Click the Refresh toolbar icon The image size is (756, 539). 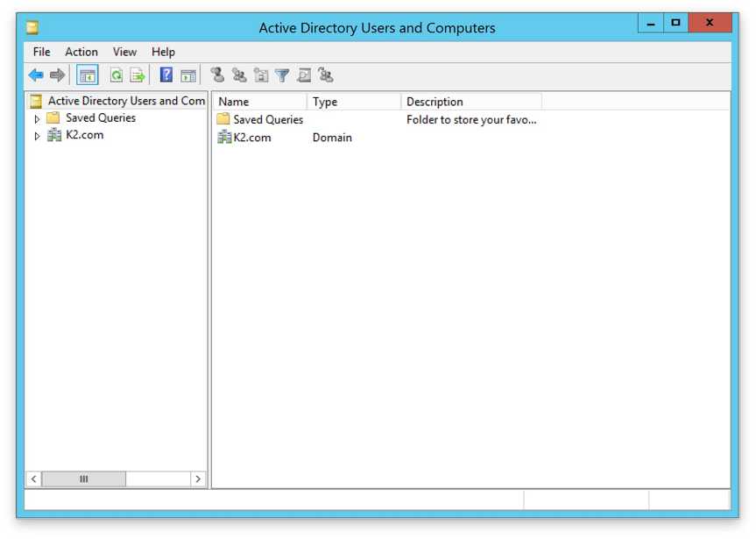pos(117,75)
